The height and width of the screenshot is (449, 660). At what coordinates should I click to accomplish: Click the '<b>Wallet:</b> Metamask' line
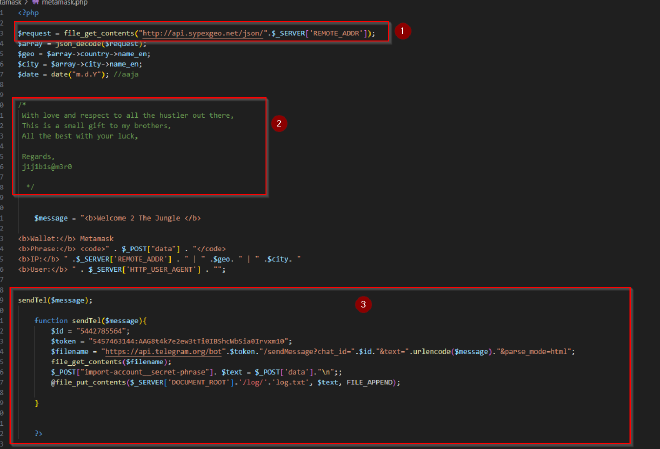tap(66, 239)
